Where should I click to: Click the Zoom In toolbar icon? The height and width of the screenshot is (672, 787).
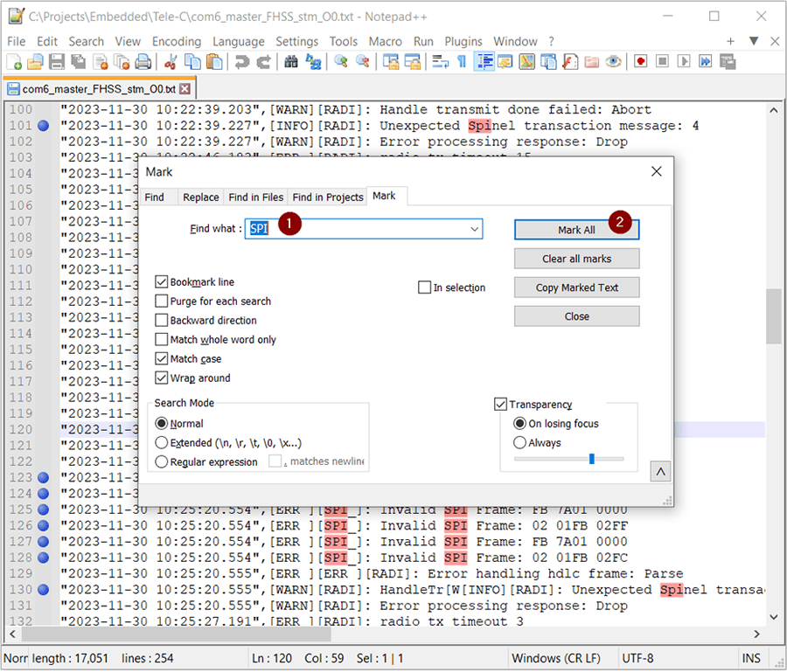click(341, 62)
